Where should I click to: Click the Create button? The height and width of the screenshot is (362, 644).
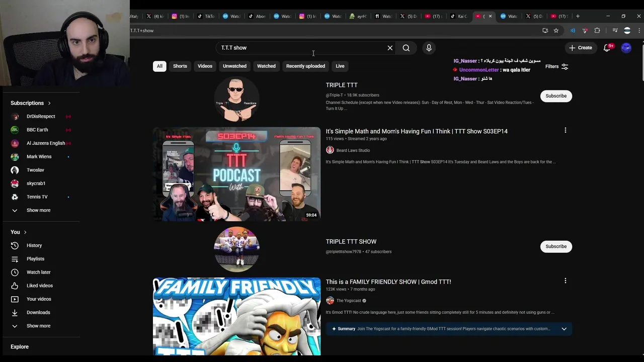click(580, 48)
